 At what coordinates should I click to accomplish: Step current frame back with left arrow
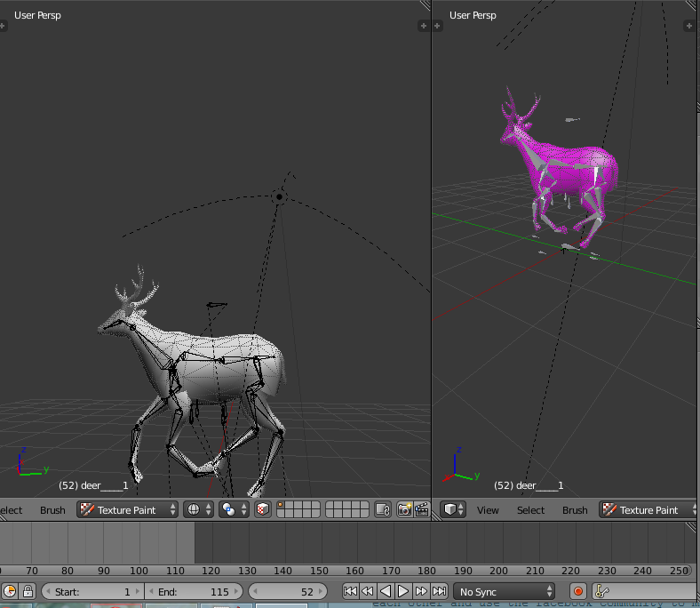click(x=255, y=591)
